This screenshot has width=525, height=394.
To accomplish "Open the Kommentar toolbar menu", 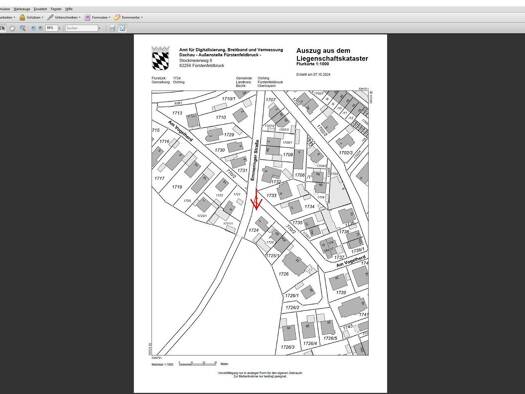I will coord(128,17).
